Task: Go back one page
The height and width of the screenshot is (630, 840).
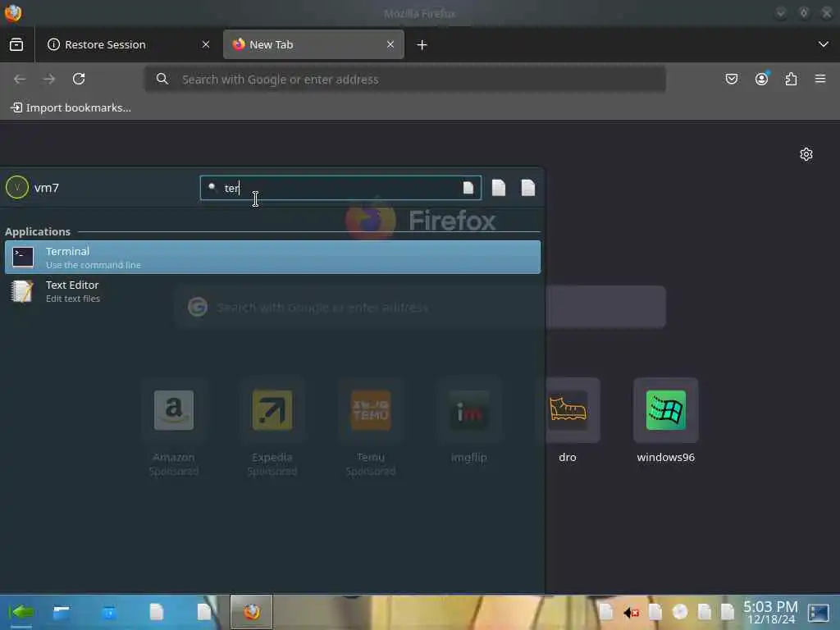Action: point(20,80)
